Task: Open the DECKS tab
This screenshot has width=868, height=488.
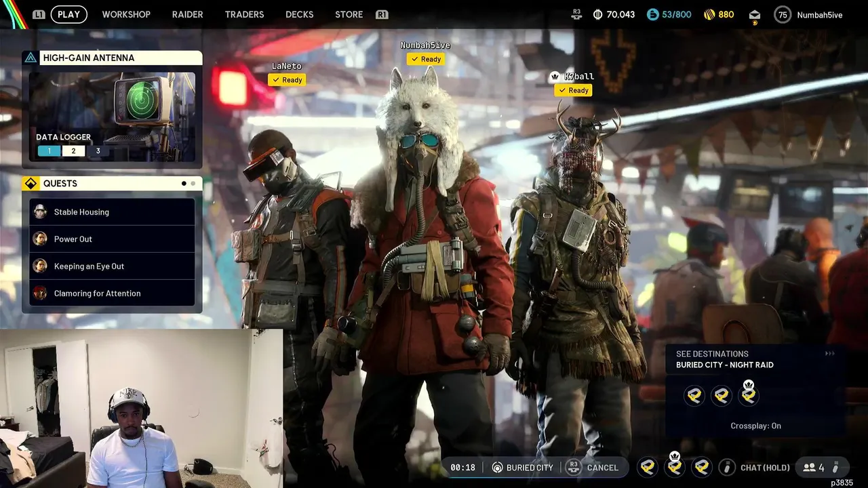Action: (x=300, y=14)
